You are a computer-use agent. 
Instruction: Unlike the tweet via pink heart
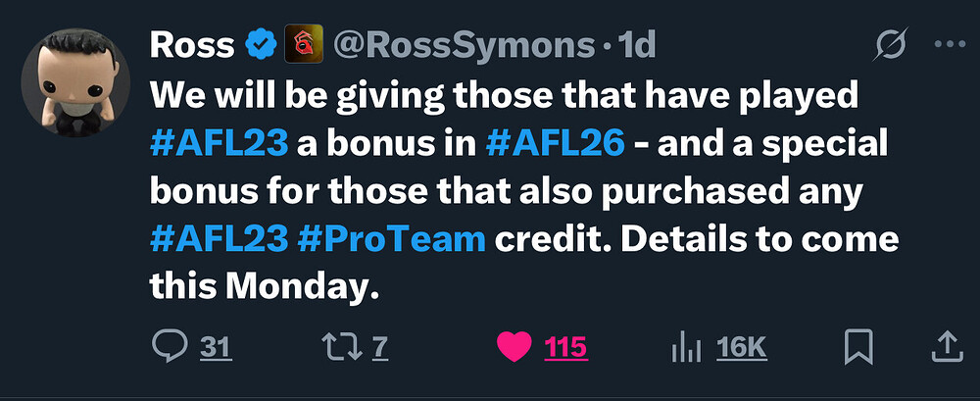point(514,347)
